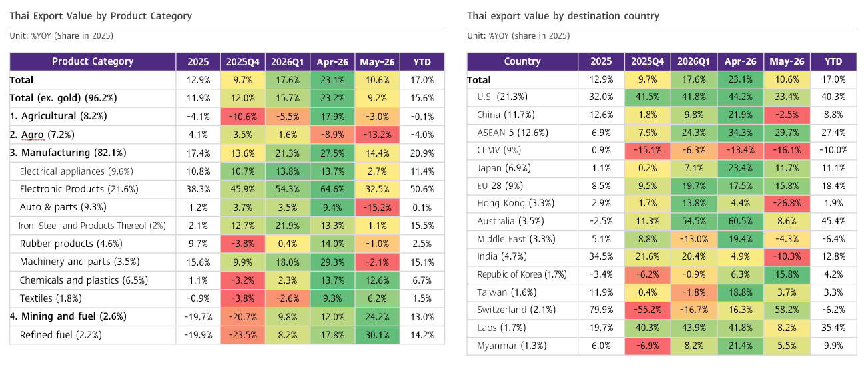Click the May-26 header in country table
The width and height of the screenshot is (868, 377).
(787, 61)
